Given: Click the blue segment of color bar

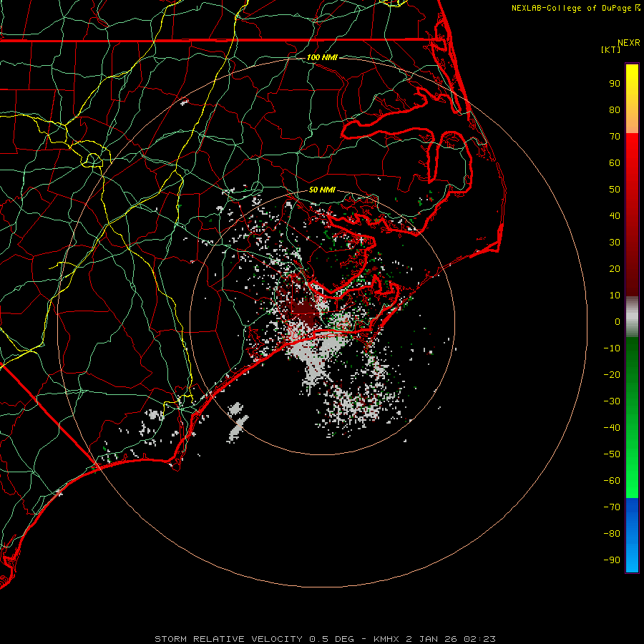Looking at the screenshot, I should 632,535.
